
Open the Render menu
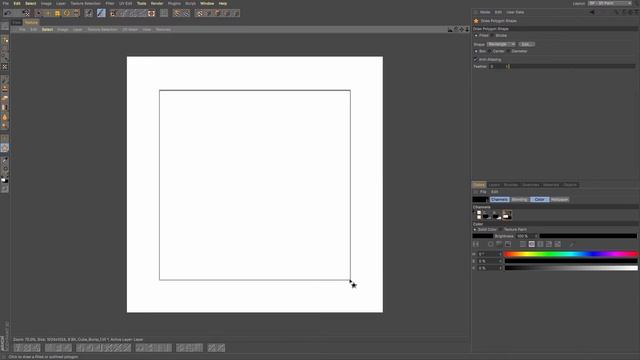pos(157,3)
